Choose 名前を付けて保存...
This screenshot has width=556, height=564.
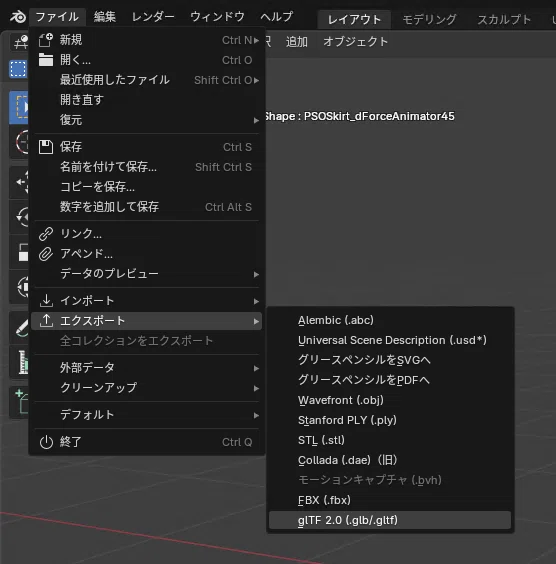tap(147, 167)
